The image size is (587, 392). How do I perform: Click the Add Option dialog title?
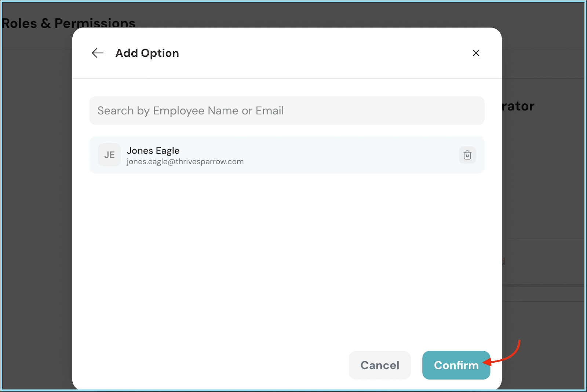coord(147,53)
